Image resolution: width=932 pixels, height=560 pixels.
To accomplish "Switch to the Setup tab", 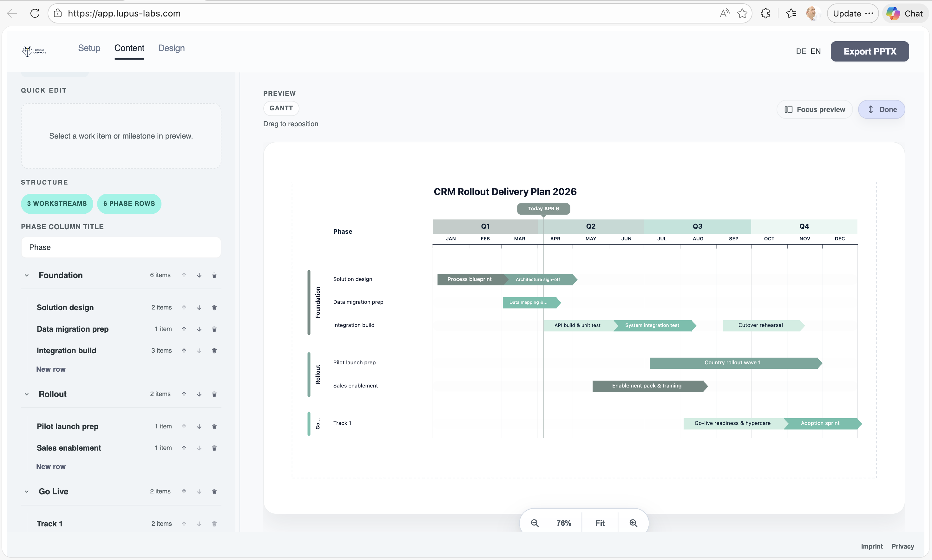I will point(89,48).
